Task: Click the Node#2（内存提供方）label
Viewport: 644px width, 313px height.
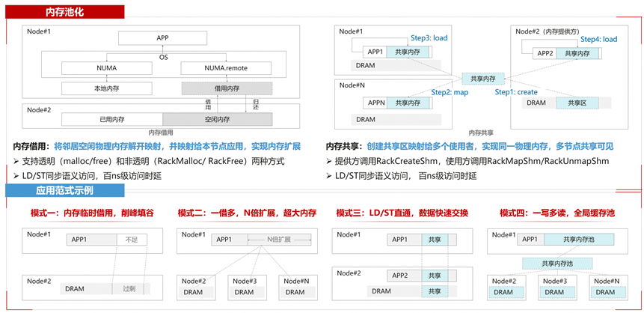Action: pyautogui.click(x=548, y=31)
